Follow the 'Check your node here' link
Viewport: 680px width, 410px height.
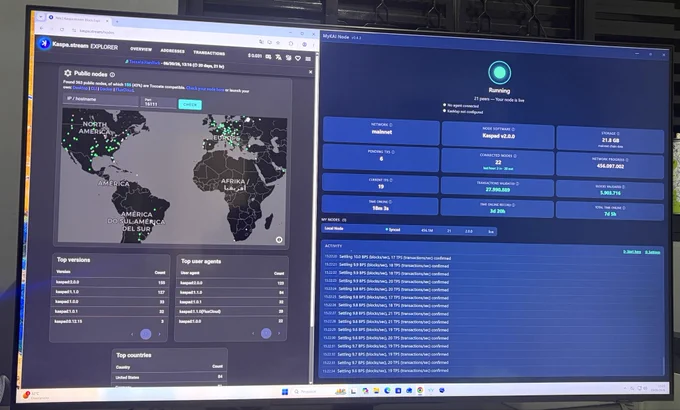205,89
